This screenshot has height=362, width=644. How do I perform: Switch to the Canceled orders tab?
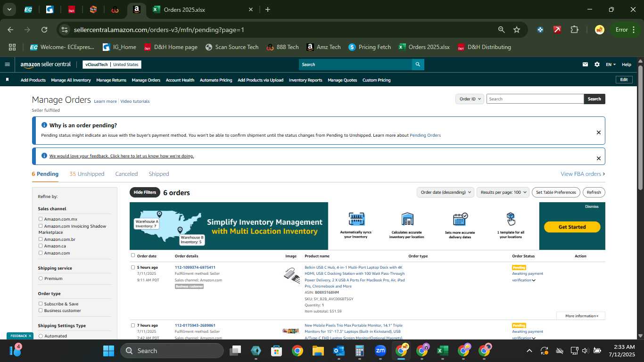(x=126, y=174)
